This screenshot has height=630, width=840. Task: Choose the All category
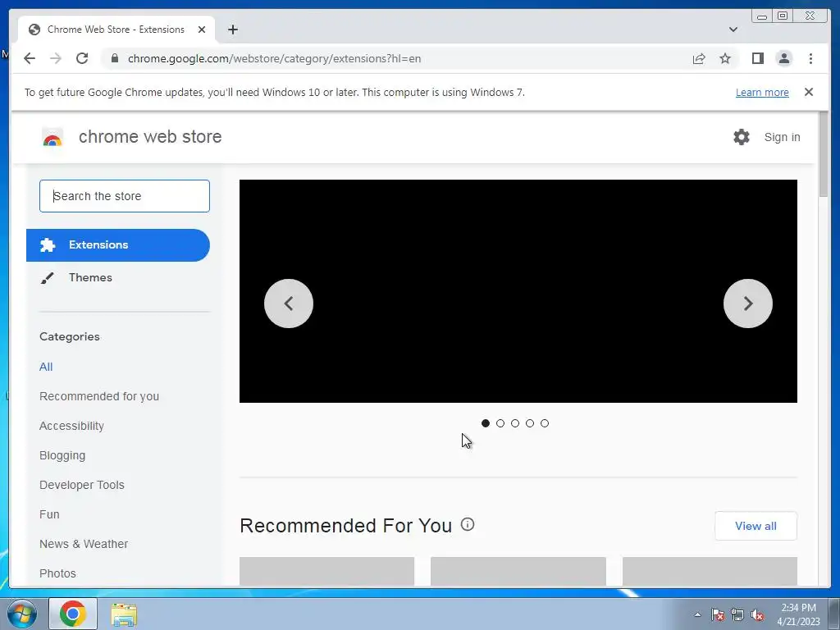point(46,367)
